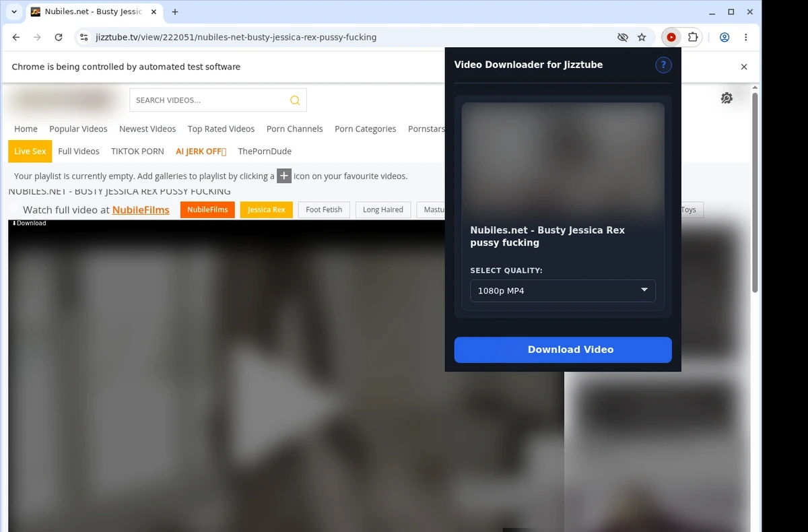Screen dimensions: 808x532
Task: Open tracking protection eye icon
Action: click(x=623, y=38)
